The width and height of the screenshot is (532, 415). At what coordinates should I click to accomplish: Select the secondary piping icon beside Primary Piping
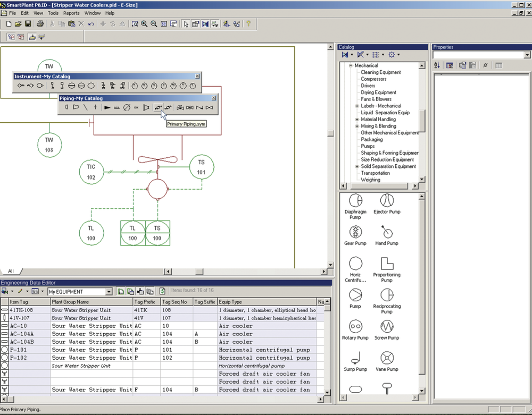tap(168, 107)
